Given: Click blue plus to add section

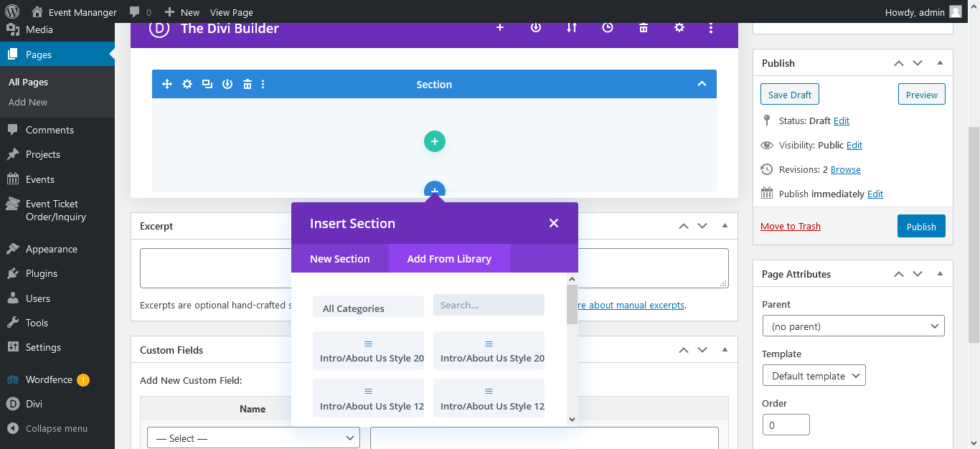Looking at the screenshot, I should [x=435, y=191].
